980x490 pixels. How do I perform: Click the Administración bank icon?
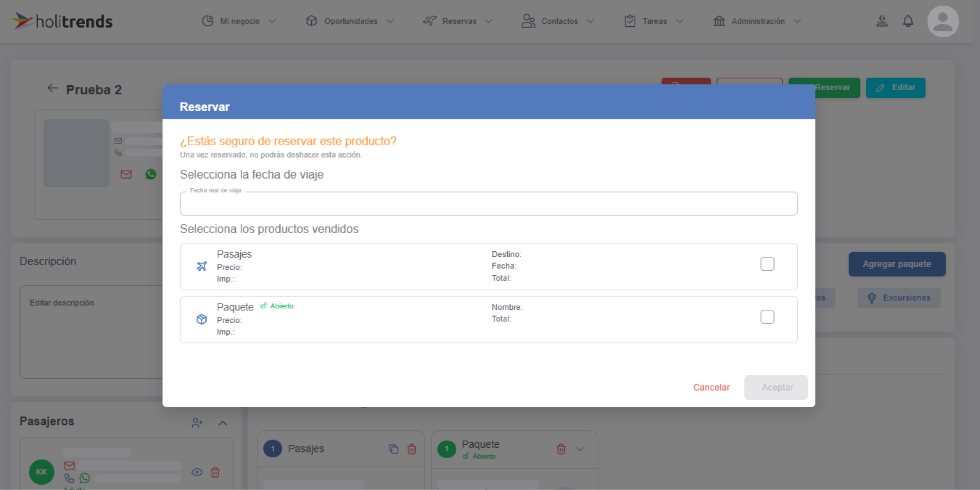pyautogui.click(x=719, y=21)
